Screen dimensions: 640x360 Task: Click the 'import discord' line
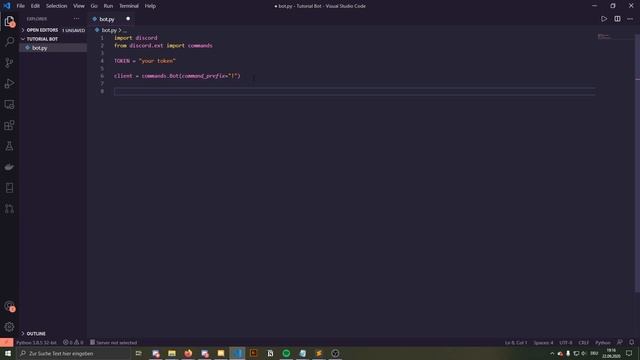[x=136, y=38]
